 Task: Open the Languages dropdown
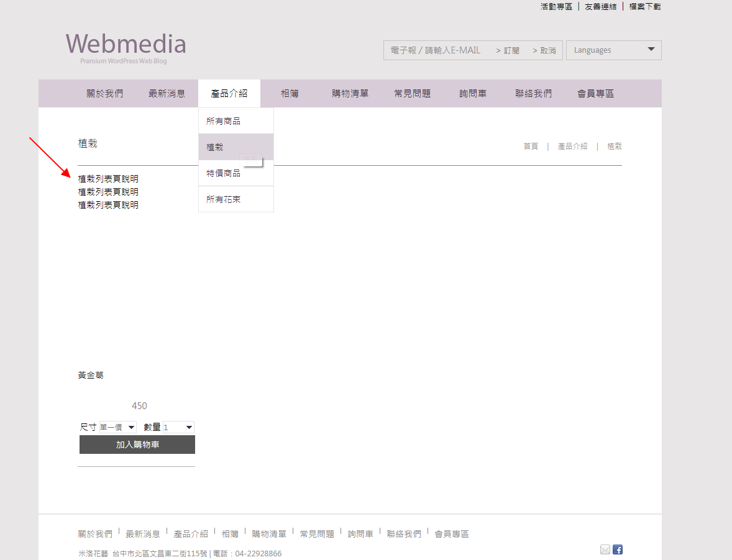click(x=613, y=50)
